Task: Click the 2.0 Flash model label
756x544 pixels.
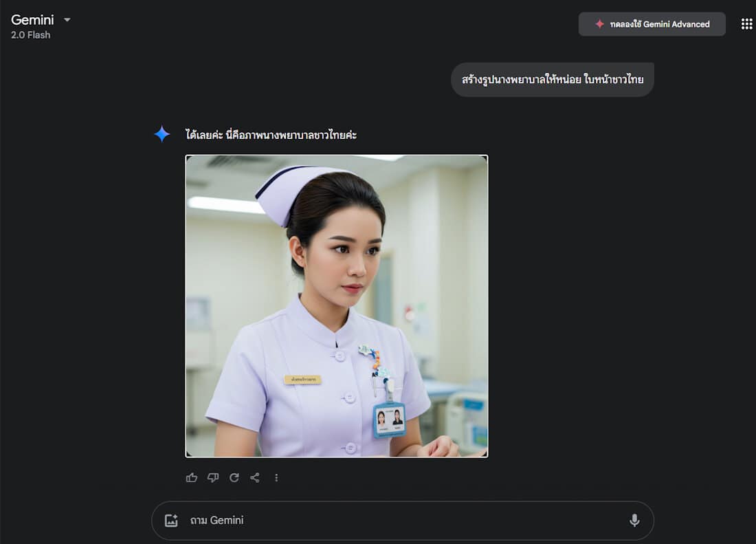Action: tap(30, 35)
